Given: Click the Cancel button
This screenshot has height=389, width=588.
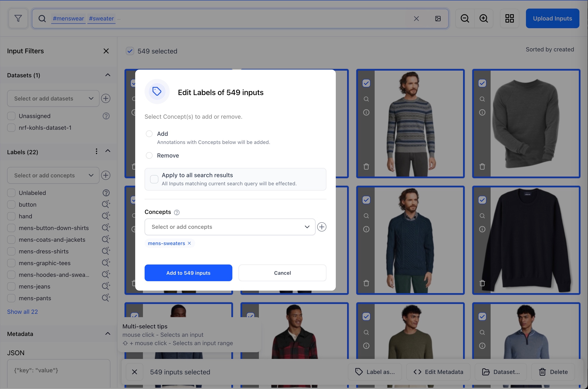Looking at the screenshot, I should coord(282,273).
